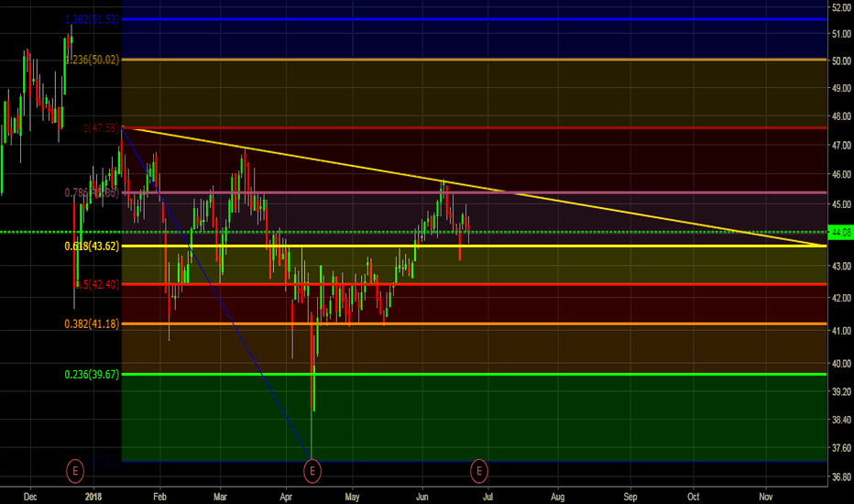Screen dimensions: 854x504
Task: Open the earnings marker E in late June
Action: coord(478,471)
